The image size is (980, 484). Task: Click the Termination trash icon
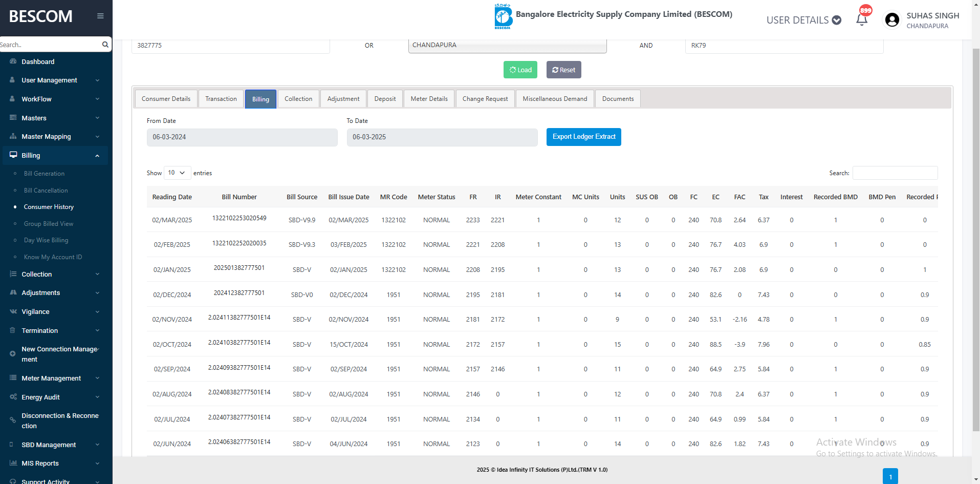[x=12, y=330]
